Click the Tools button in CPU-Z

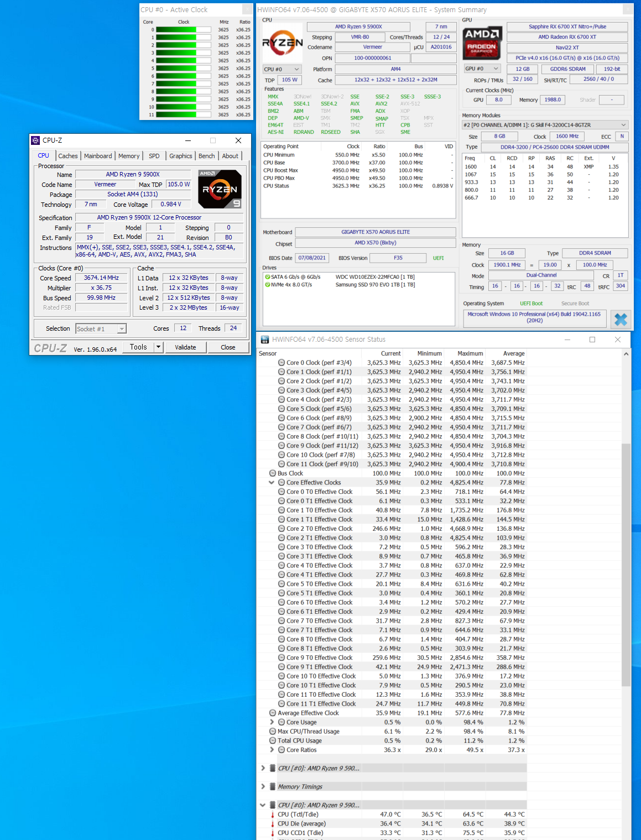[138, 347]
